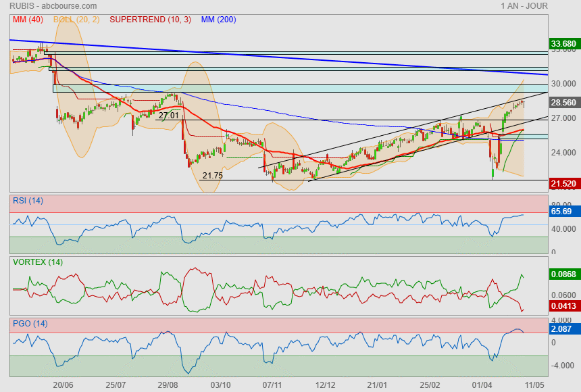
Task: Click the 27.000 price axis label
Action: [563, 118]
